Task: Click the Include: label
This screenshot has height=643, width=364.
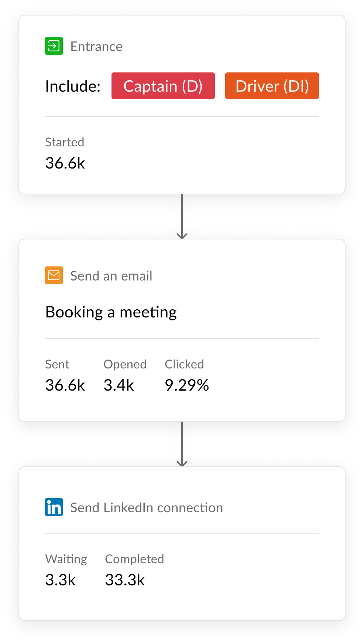Action: tap(73, 86)
